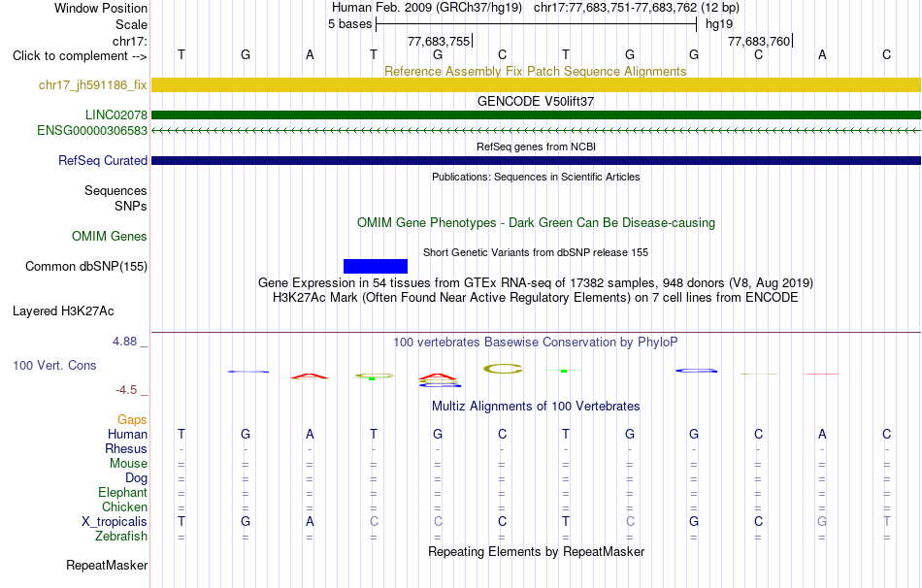
Task: Open the LINC02078 gene label
Action: coord(116,114)
